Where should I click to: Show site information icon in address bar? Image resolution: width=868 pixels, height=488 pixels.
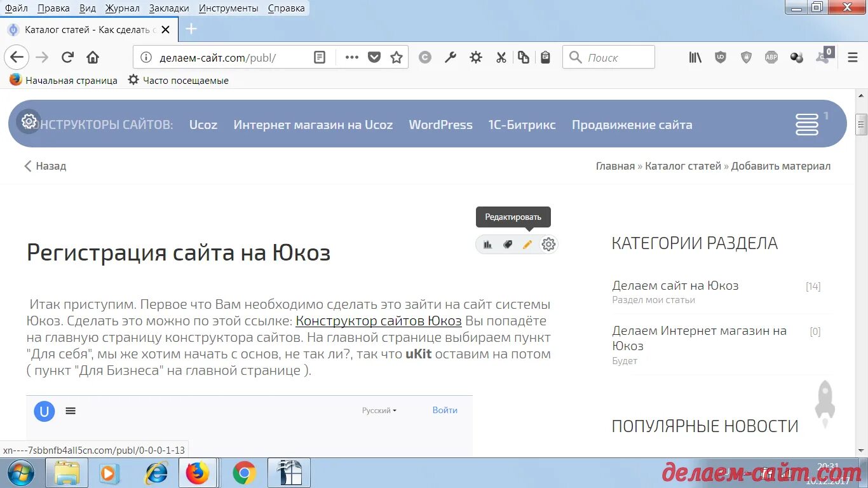tap(146, 58)
